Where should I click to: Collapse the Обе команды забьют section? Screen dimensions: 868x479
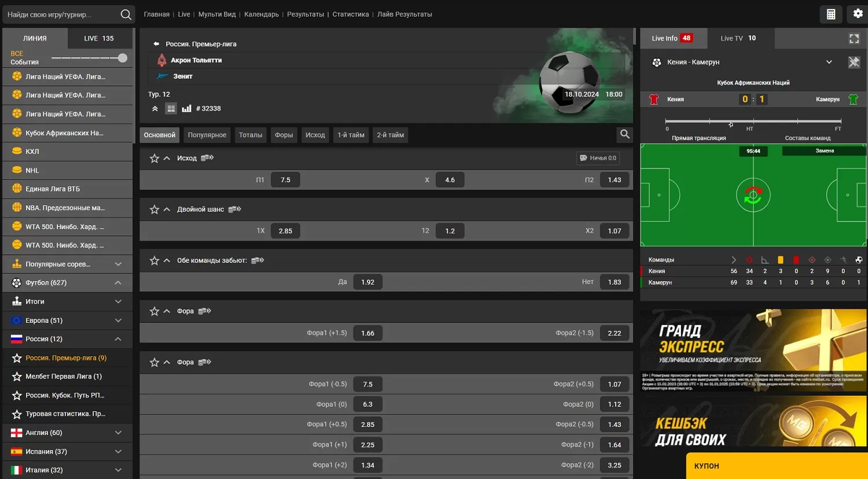167,260
